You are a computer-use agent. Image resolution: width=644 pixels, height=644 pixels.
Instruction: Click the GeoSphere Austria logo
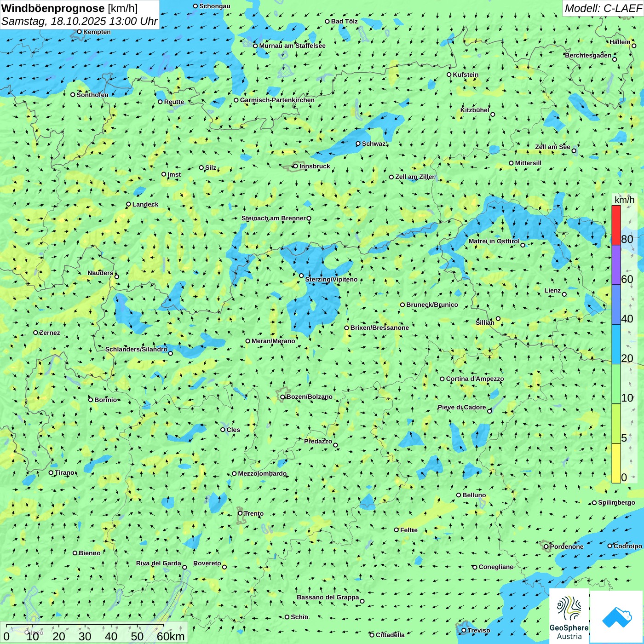[569, 616]
